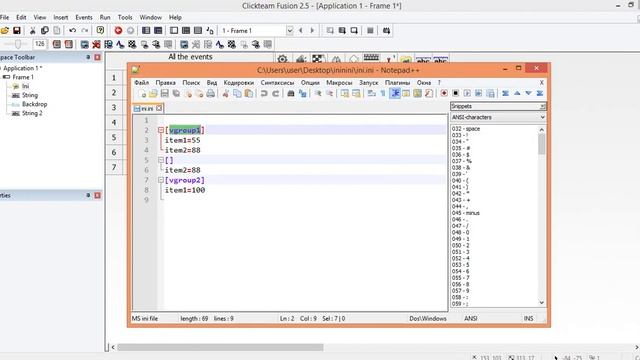Play back recorded macro icon
This screenshot has height=360, width=640.
(x=467, y=93)
